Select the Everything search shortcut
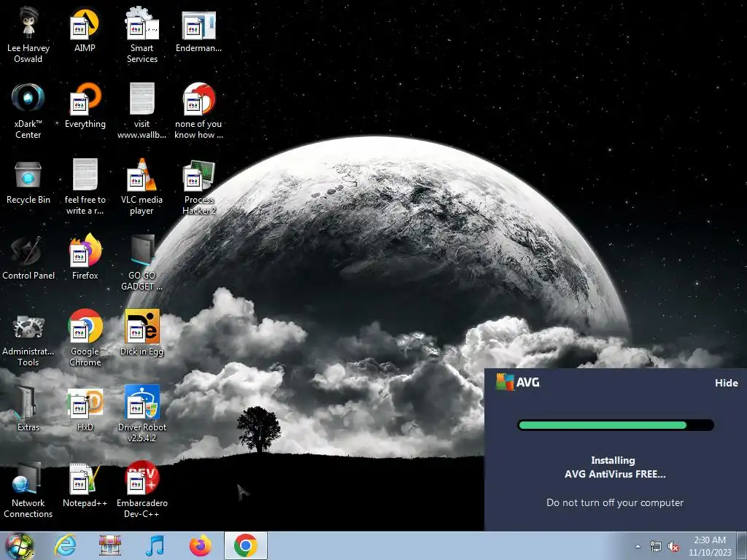 85,106
